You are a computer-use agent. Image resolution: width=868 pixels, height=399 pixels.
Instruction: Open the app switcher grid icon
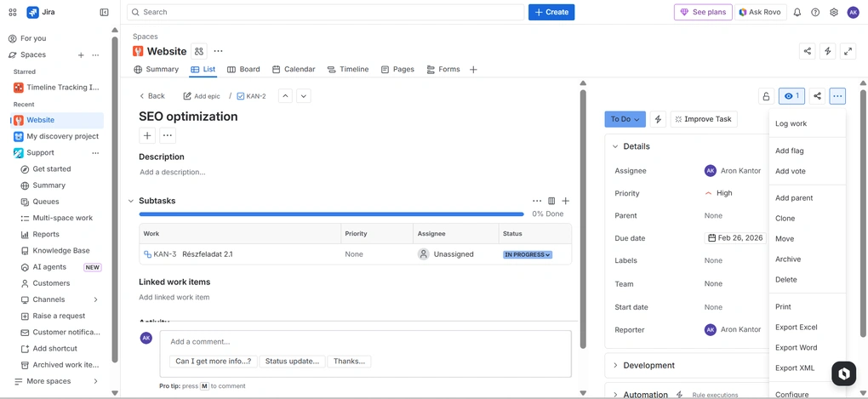(13, 12)
